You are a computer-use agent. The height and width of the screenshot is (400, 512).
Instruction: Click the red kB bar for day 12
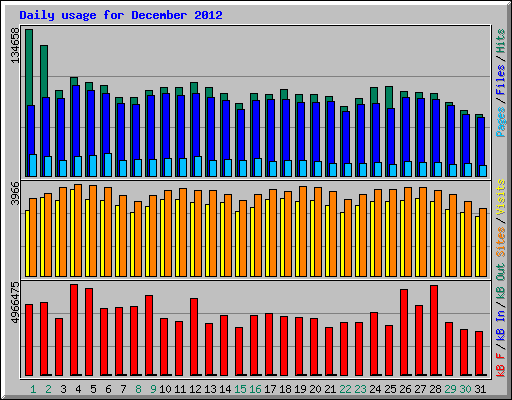click(x=194, y=337)
